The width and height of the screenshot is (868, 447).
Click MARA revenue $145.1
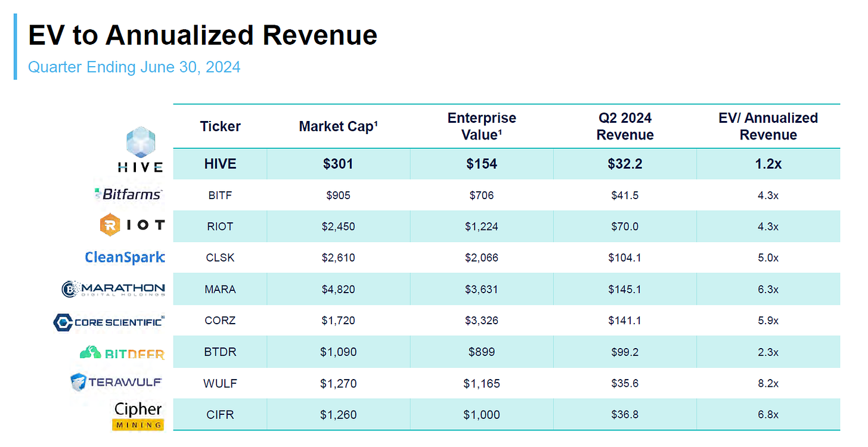point(625,289)
